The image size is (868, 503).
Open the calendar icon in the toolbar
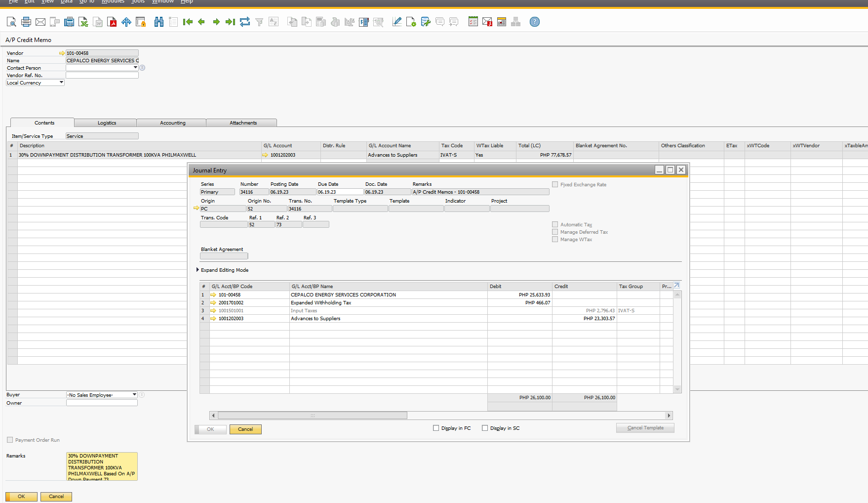point(502,22)
